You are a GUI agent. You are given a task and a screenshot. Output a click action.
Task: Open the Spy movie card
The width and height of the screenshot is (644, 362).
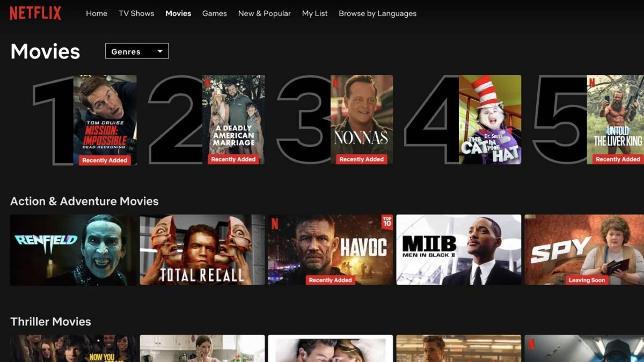pyautogui.click(x=584, y=250)
